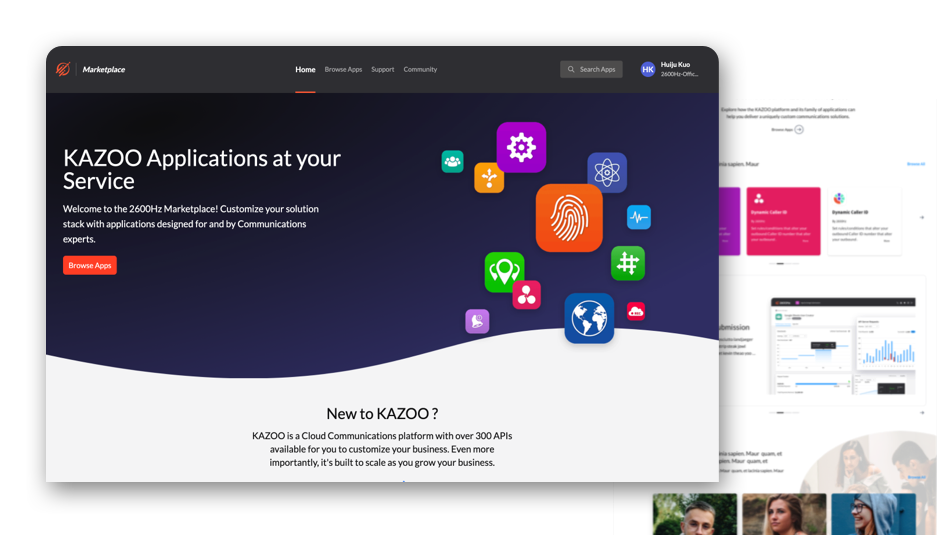Image resolution: width=937 pixels, height=535 pixels.
Task: Click the Marketplace brand text
Action: tap(104, 69)
